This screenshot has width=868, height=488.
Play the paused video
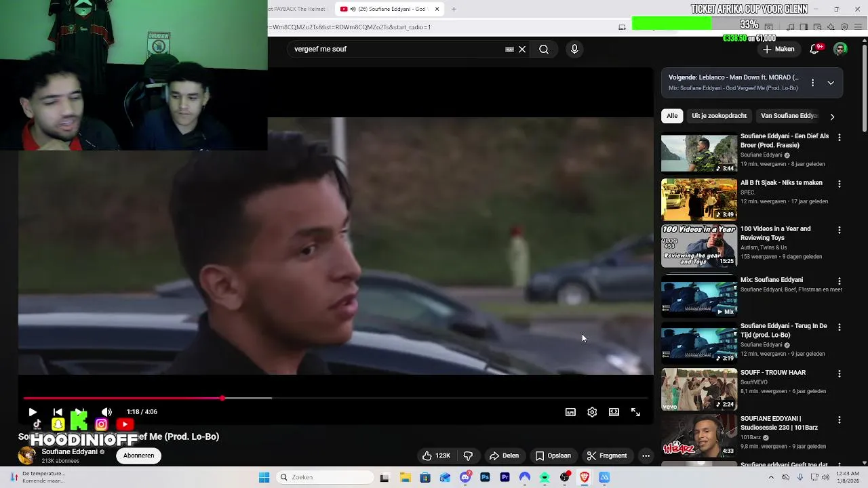(33, 412)
